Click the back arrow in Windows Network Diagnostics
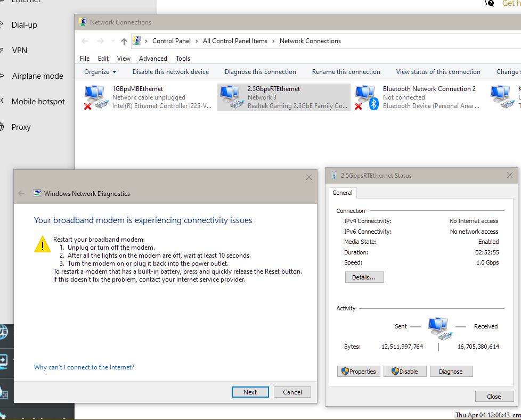Screen dimensions: 521x420 click(x=21, y=193)
